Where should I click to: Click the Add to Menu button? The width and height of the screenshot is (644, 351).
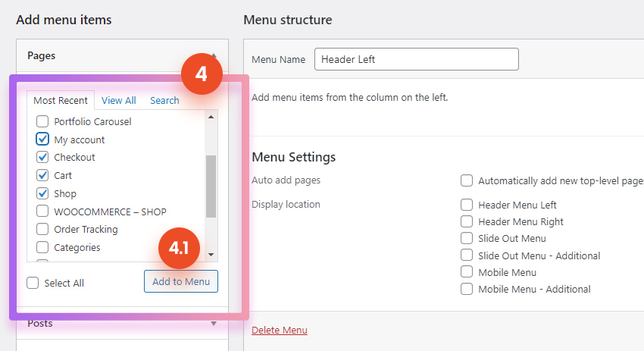pyautogui.click(x=181, y=281)
